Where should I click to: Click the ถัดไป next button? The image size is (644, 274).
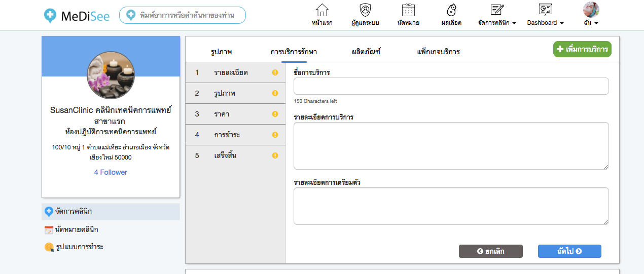[569, 251]
